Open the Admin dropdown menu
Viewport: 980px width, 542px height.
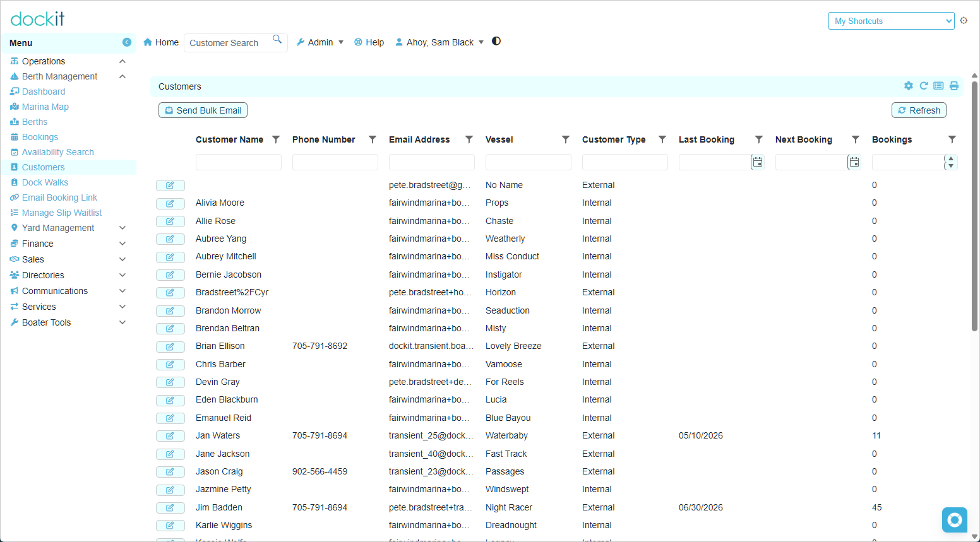pyautogui.click(x=320, y=42)
